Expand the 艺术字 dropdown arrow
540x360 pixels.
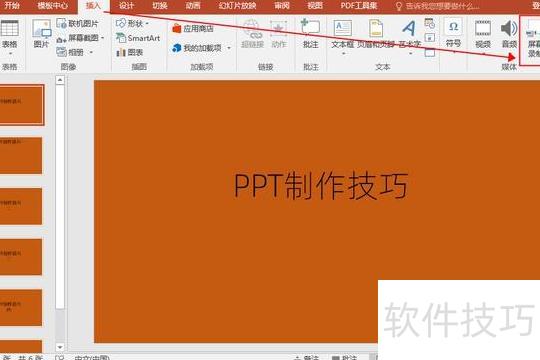[x=410, y=53]
